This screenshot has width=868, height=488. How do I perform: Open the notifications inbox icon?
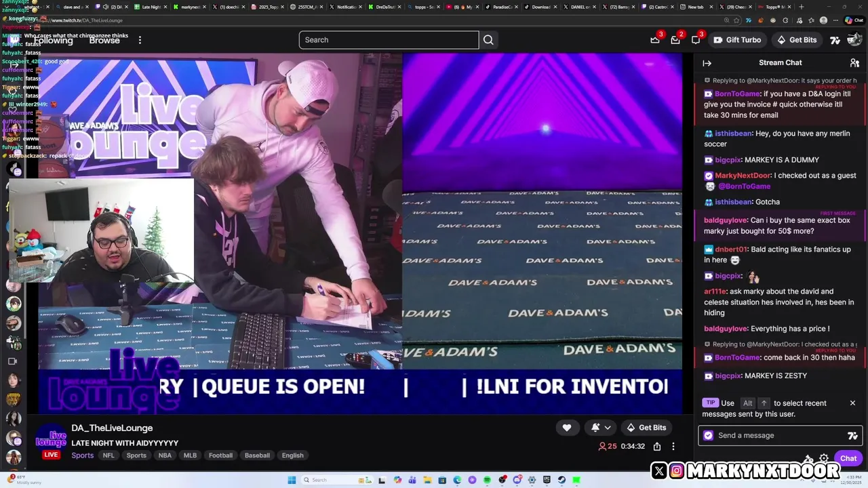pos(675,40)
